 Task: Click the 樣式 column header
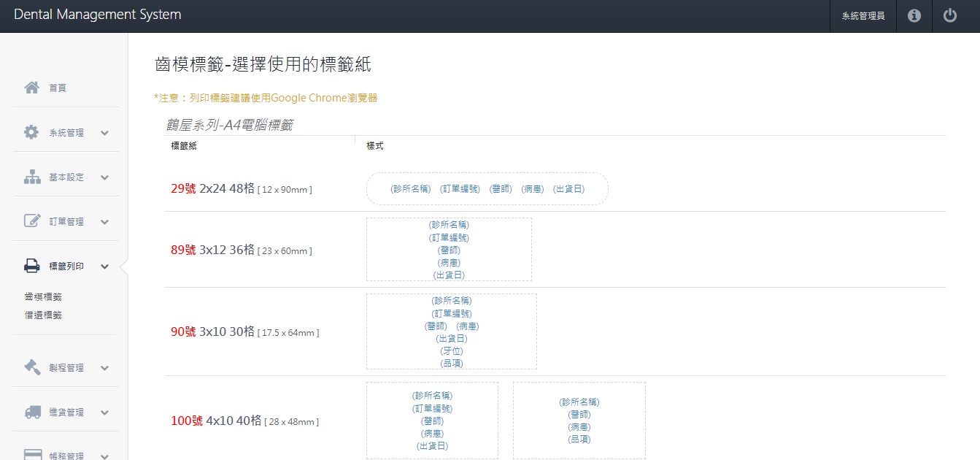(375, 146)
